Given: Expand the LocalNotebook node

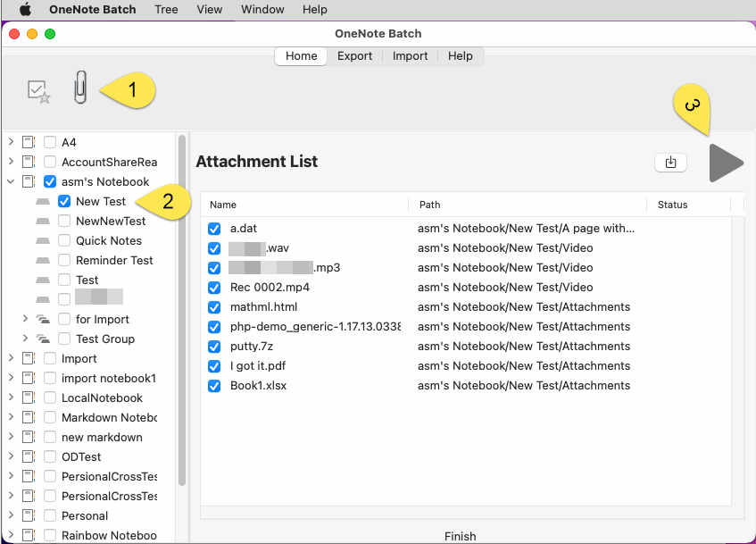Looking at the screenshot, I should [x=11, y=398].
